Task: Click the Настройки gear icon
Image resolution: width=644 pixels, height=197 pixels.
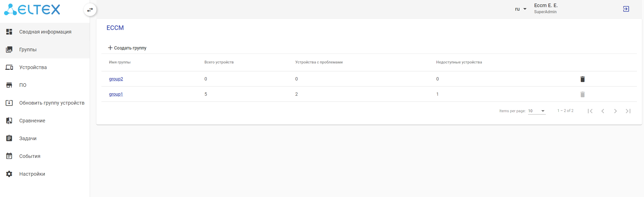Action: (9, 174)
